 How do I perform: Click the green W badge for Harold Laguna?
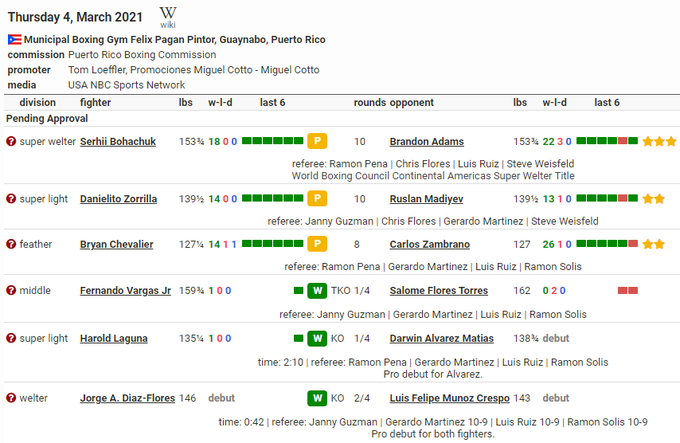317,339
